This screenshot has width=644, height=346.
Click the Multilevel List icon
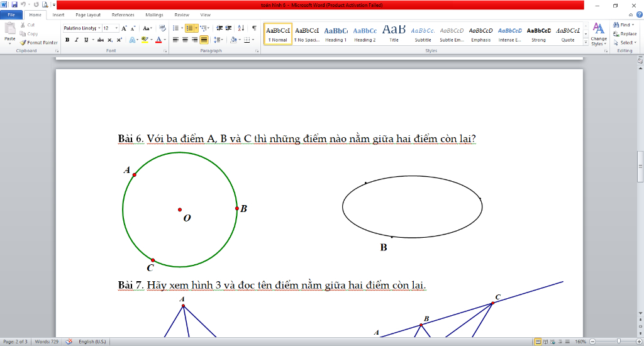(x=203, y=28)
